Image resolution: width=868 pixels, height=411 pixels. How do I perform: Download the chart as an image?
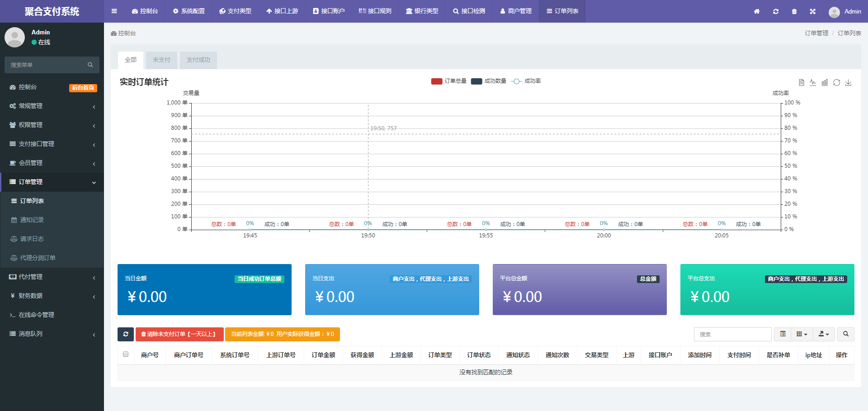[849, 82]
